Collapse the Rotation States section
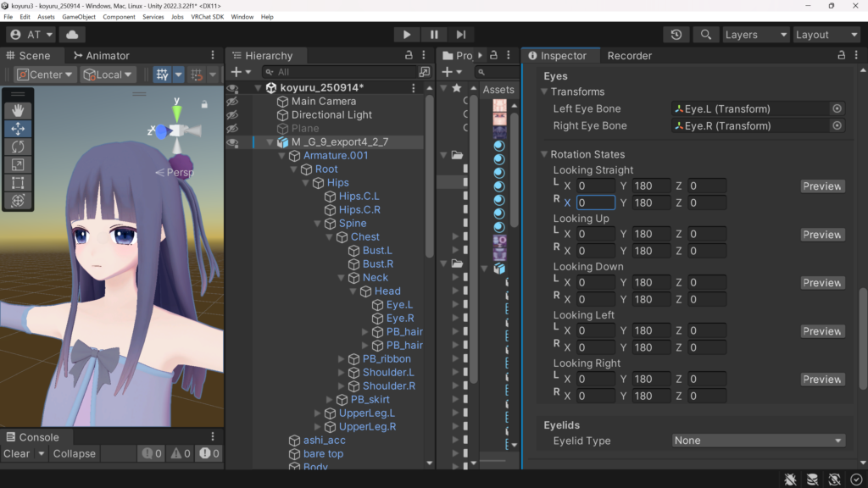Image resolution: width=868 pixels, height=488 pixels. point(544,155)
